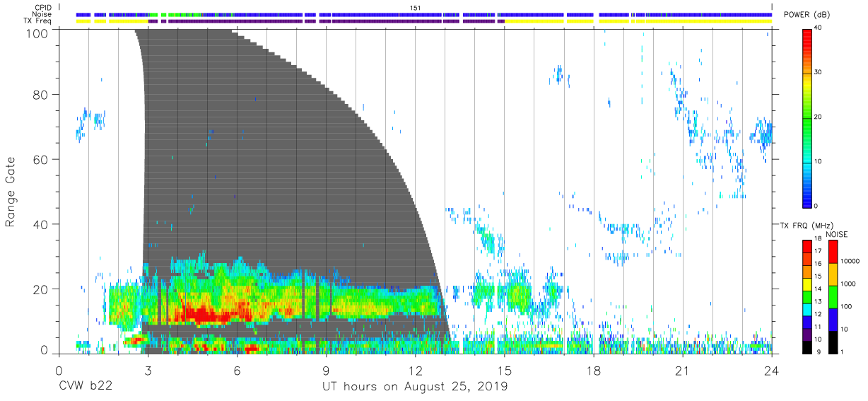Click the NOISE color scale bar
The image size is (868, 401).
[833, 296]
